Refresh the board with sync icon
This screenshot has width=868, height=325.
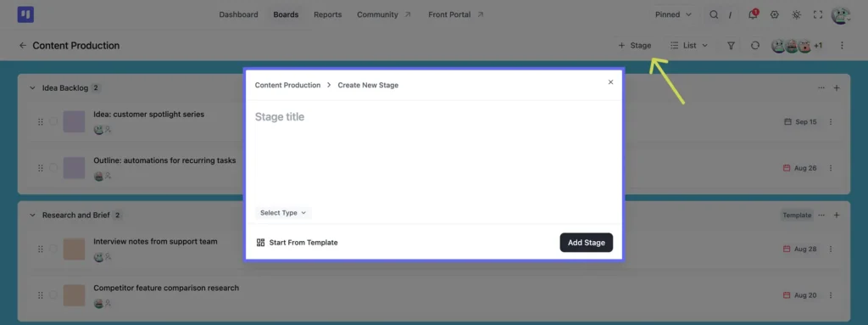click(755, 46)
